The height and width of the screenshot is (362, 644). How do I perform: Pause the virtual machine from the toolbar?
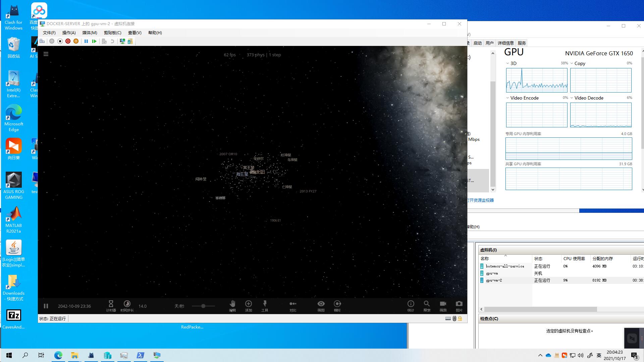click(x=86, y=41)
